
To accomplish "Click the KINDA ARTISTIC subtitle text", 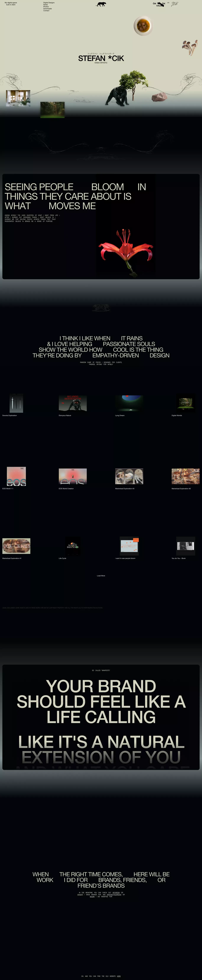I will (x=101, y=63).
